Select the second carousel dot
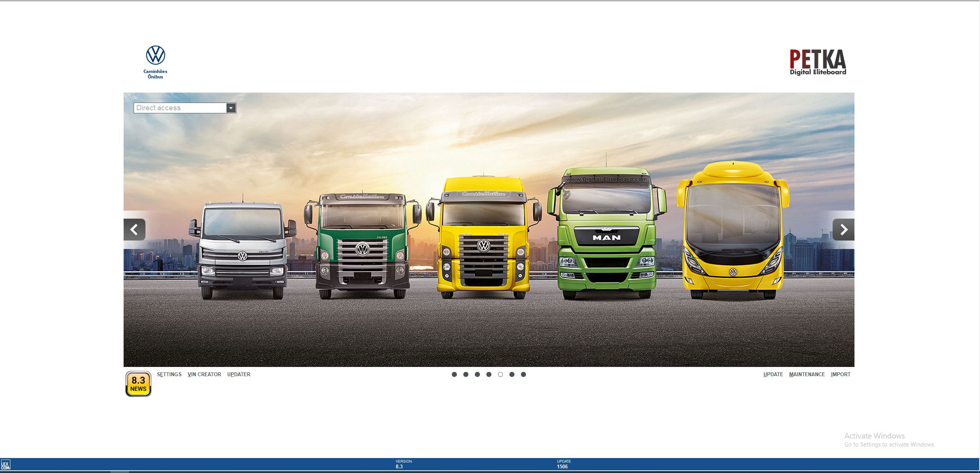 tap(466, 374)
